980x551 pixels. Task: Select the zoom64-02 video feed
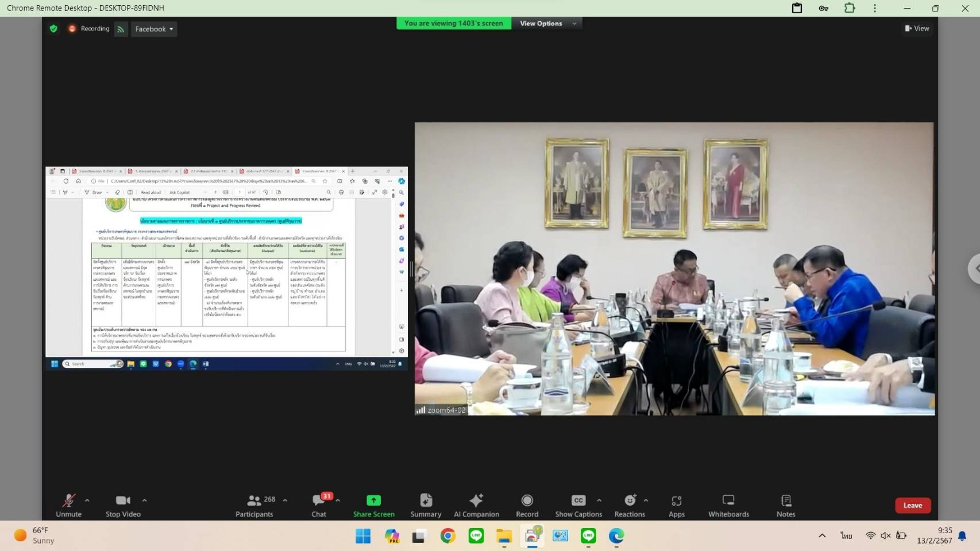(674, 269)
